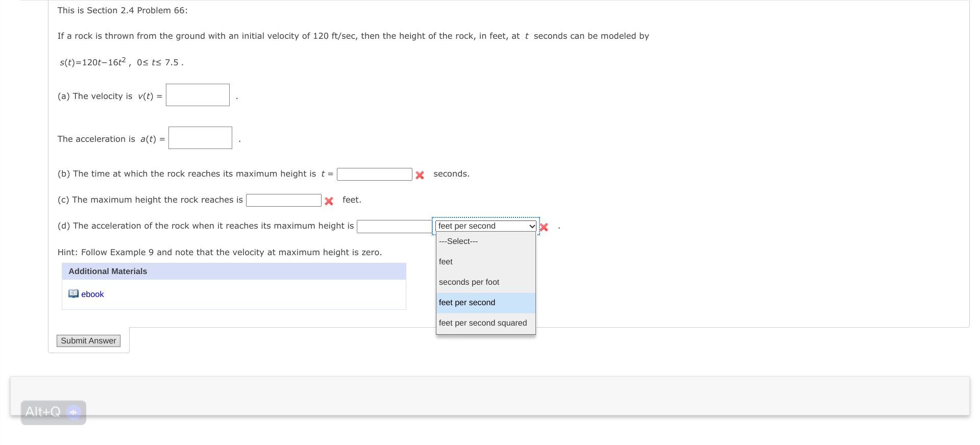Click the Alt+Q assistant icon
980x445 pixels.
click(x=73, y=412)
